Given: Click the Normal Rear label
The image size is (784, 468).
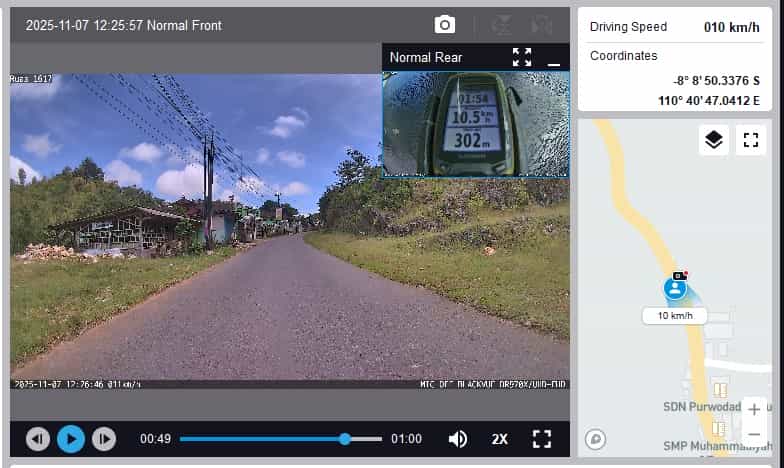Looking at the screenshot, I should coord(426,58).
